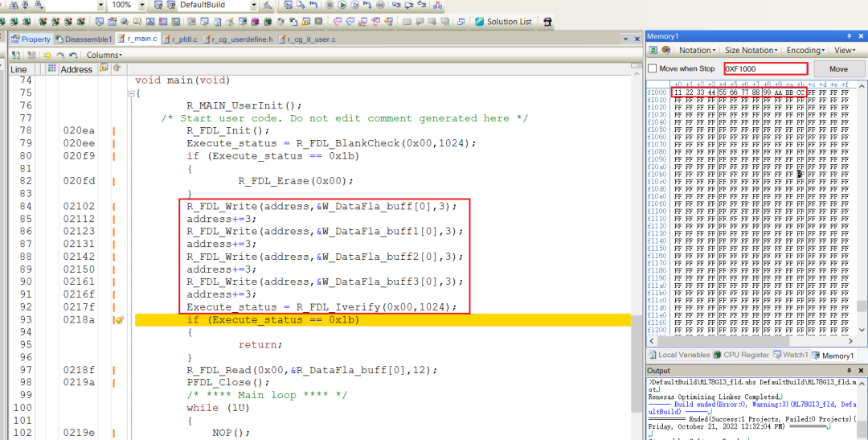Click the Step In icon
The height and width of the screenshot is (440, 868).
[x=396, y=5]
